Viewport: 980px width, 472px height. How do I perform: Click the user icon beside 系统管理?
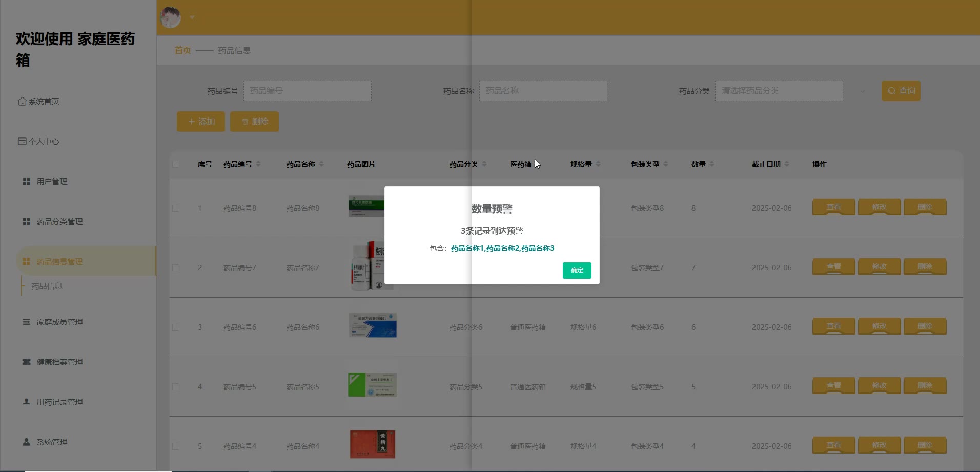tap(26, 442)
